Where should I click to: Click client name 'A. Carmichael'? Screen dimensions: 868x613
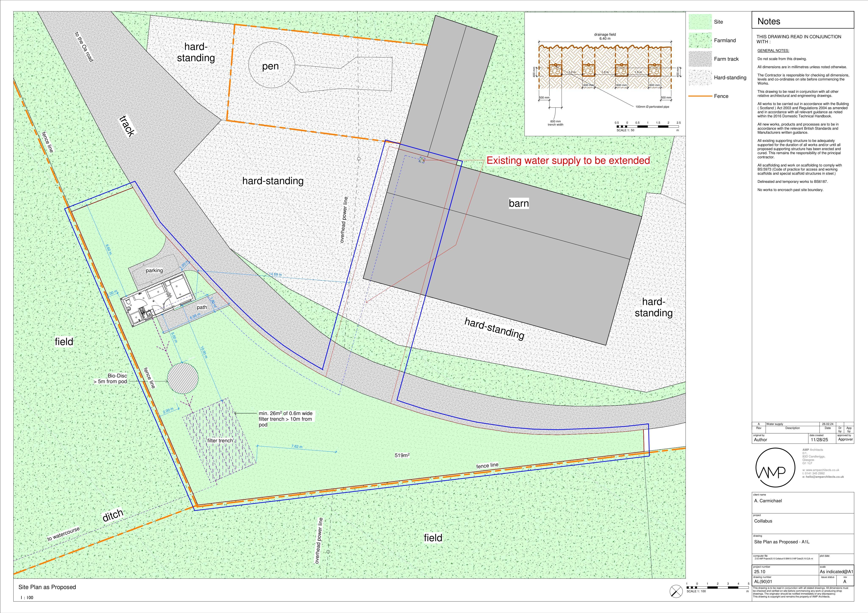pyautogui.click(x=768, y=501)
